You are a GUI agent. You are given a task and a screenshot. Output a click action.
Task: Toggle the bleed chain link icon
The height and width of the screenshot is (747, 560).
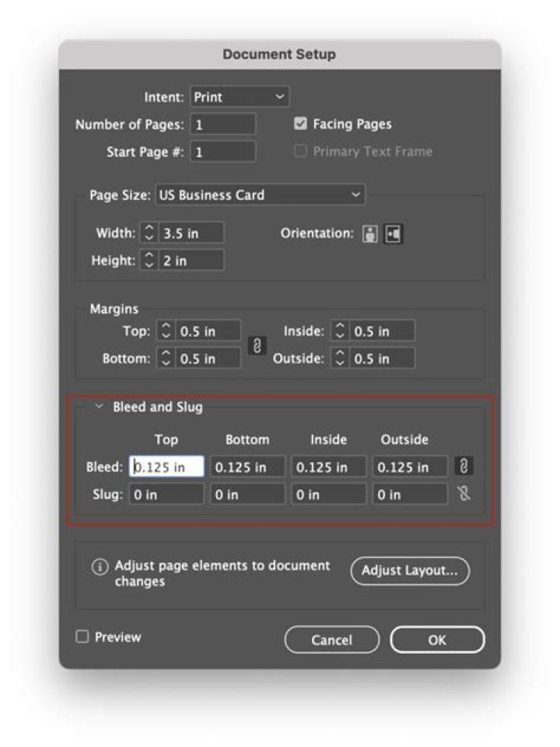pyautogui.click(x=464, y=466)
